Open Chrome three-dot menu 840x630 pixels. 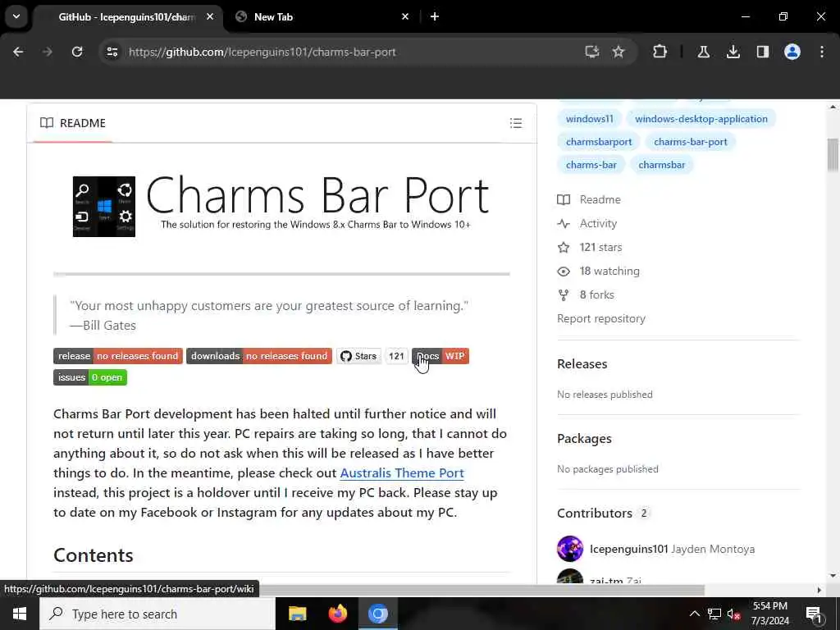(x=822, y=52)
